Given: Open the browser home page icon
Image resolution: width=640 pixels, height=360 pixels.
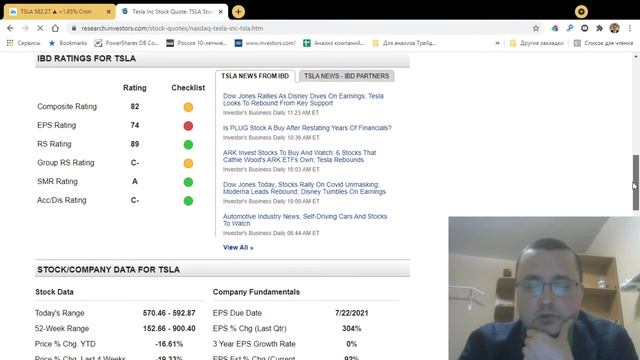Looking at the screenshot, I should click(55, 28).
